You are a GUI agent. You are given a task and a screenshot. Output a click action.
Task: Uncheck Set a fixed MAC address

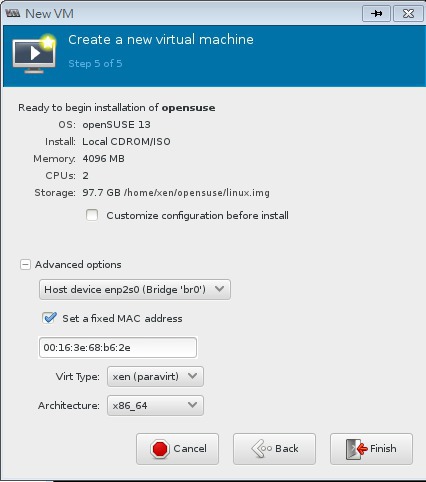point(49,318)
